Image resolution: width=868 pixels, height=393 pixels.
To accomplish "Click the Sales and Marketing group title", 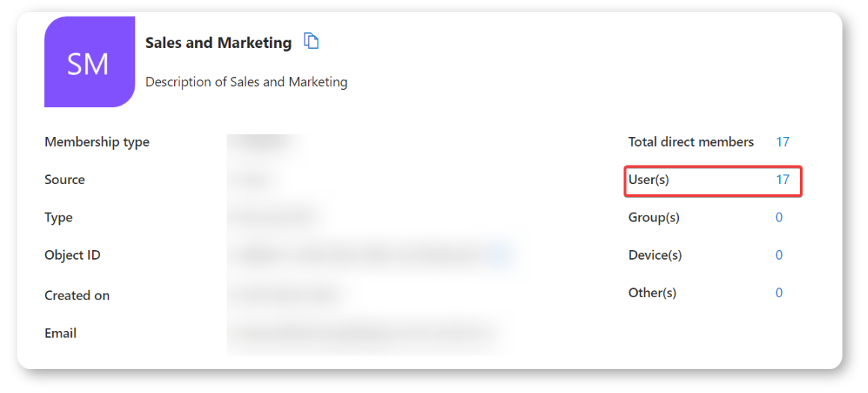I will coord(218,43).
